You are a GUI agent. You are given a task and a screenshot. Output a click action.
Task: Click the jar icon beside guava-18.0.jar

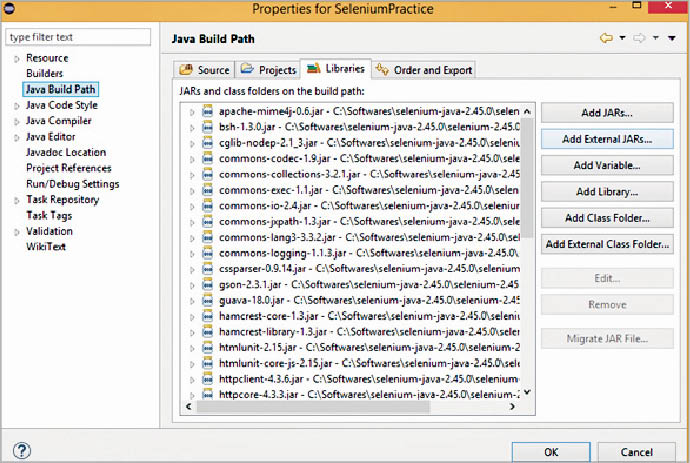coord(207,299)
